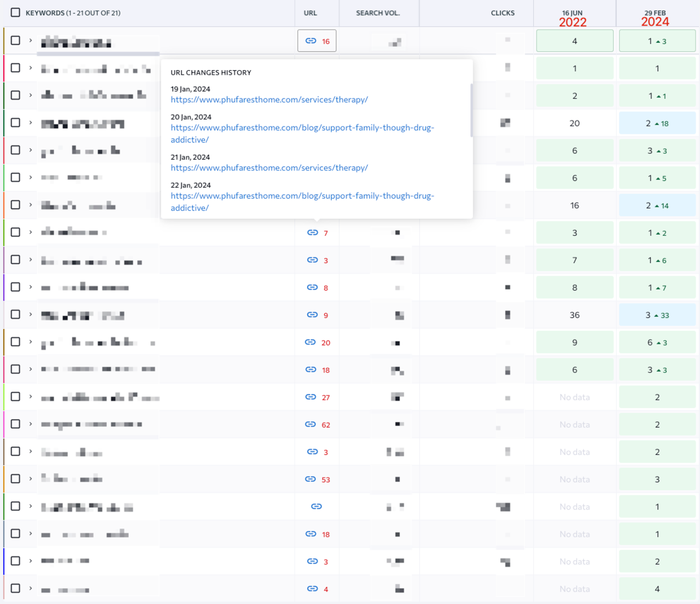Click the URL icon showing 8 changes
The image size is (700, 604).
pyautogui.click(x=312, y=287)
